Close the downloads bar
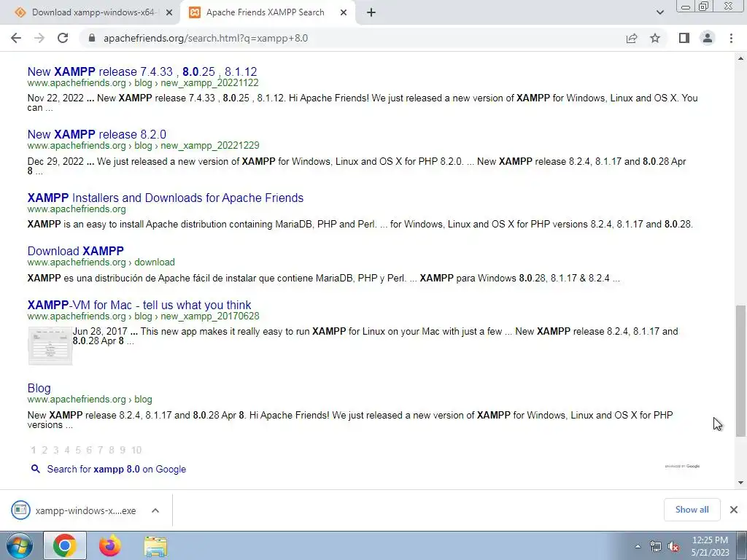This screenshot has height=560, width=747. 734,510
